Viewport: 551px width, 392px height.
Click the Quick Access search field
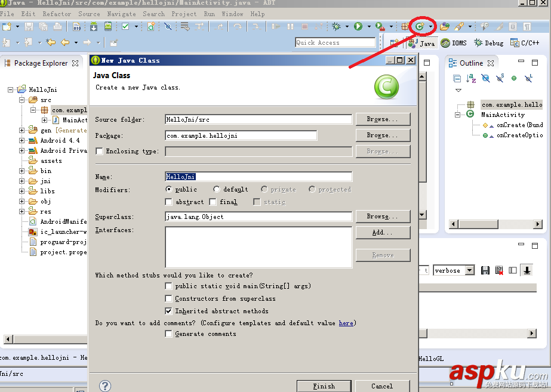pyautogui.click(x=335, y=42)
